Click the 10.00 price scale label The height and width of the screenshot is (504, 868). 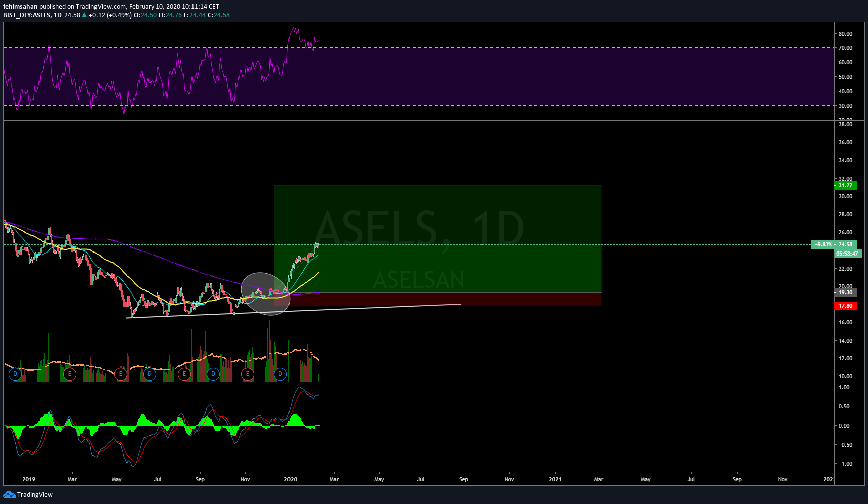pyautogui.click(x=845, y=376)
